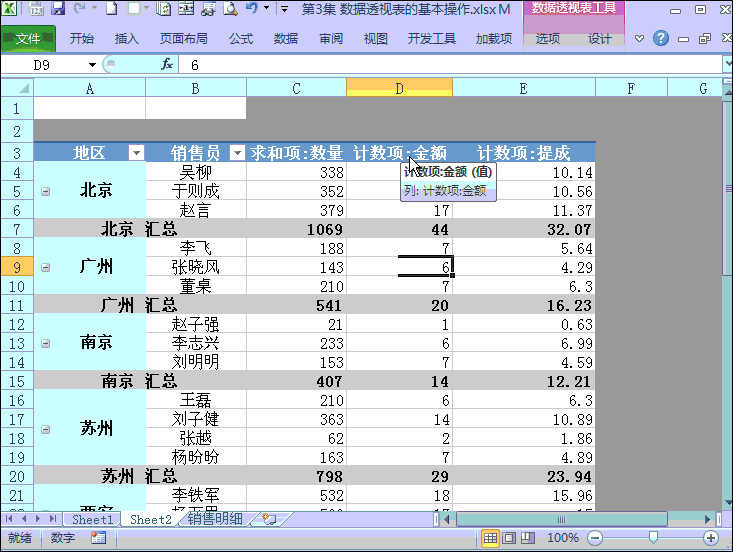Image resolution: width=733 pixels, height=552 pixels.
Task: Switch to the 视图 ribbon tab
Action: tap(376, 39)
